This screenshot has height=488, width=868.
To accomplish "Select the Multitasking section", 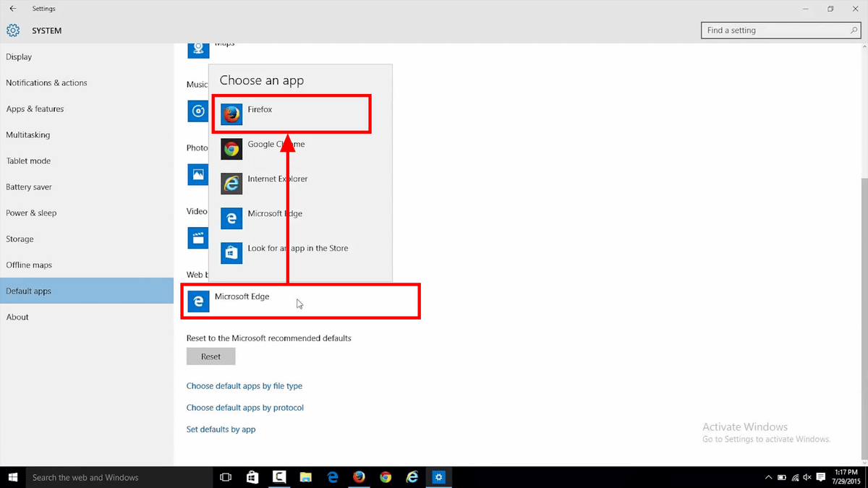I will pyautogui.click(x=87, y=135).
